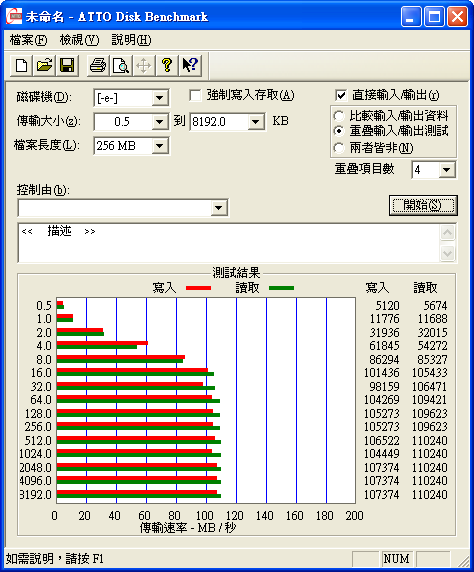The image size is (474, 572).
Task: Click description box scroll up arrow
Action: (447, 233)
